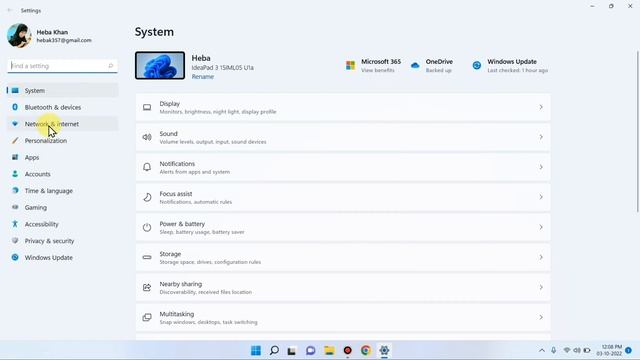Click the Accessibility figure icon
Image resolution: width=640 pixels, height=360 pixels.
pyautogui.click(x=15, y=224)
